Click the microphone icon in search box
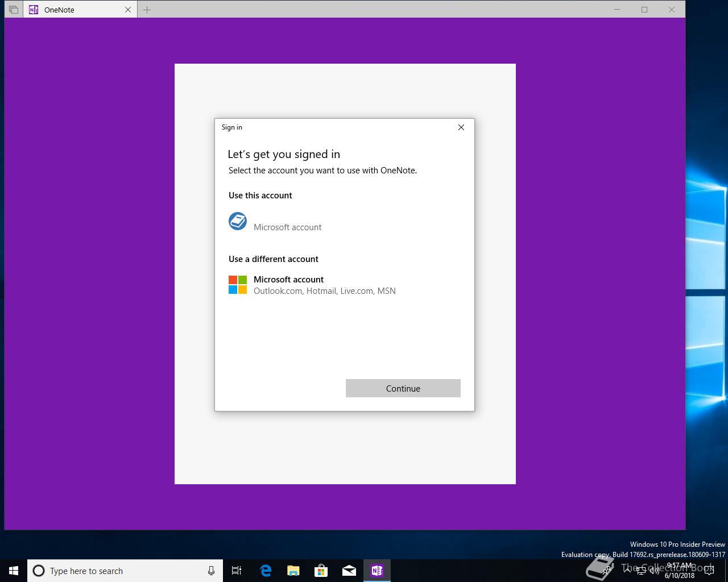 [211, 571]
